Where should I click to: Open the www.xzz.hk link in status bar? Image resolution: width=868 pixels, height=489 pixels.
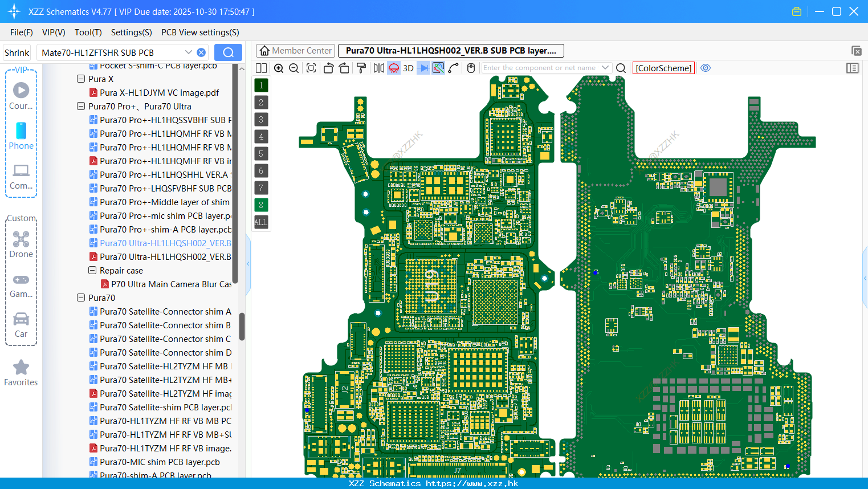point(472,483)
